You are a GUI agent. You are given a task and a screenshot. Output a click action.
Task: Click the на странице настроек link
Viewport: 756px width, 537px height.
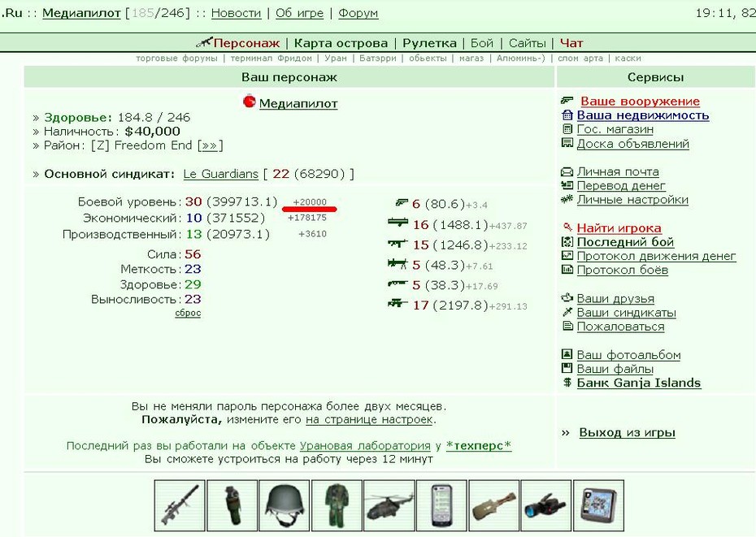(x=369, y=419)
